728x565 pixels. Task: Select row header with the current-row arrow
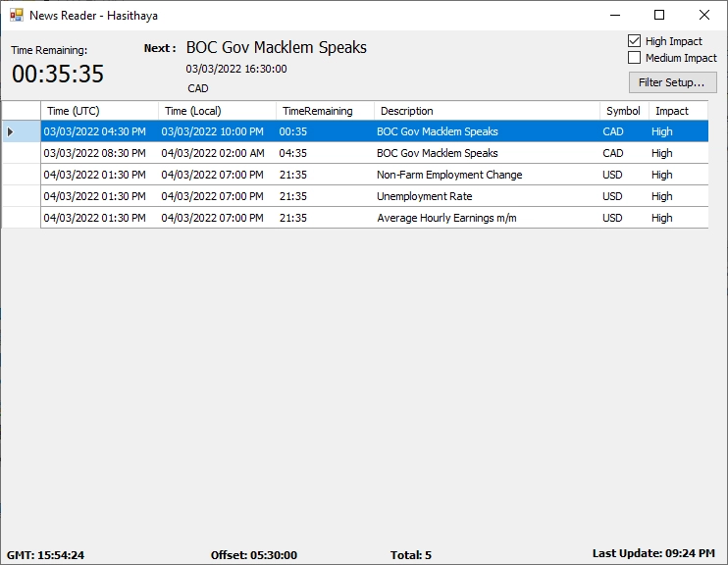(22, 131)
